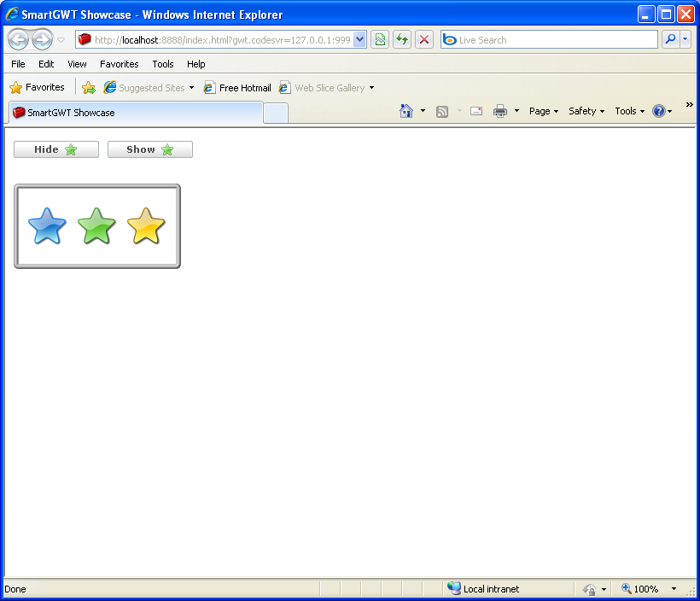Image resolution: width=700 pixels, height=601 pixels.
Task: Open the View menu
Action: coord(77,64)
